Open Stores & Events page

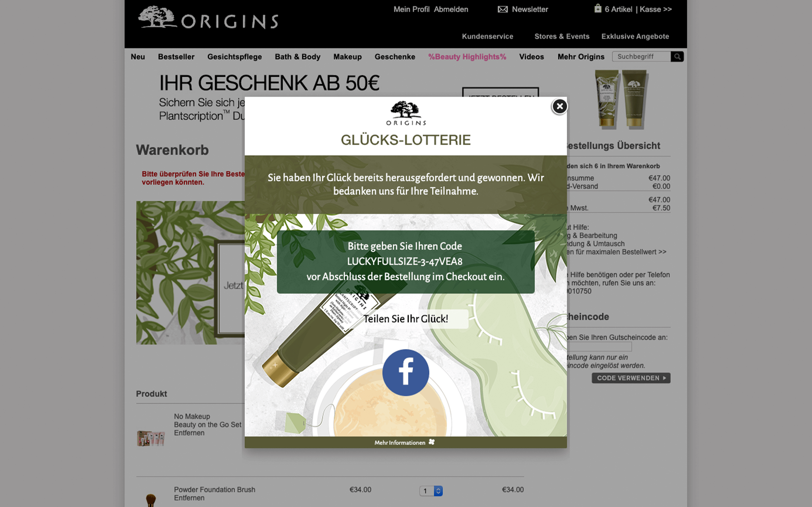562,36
